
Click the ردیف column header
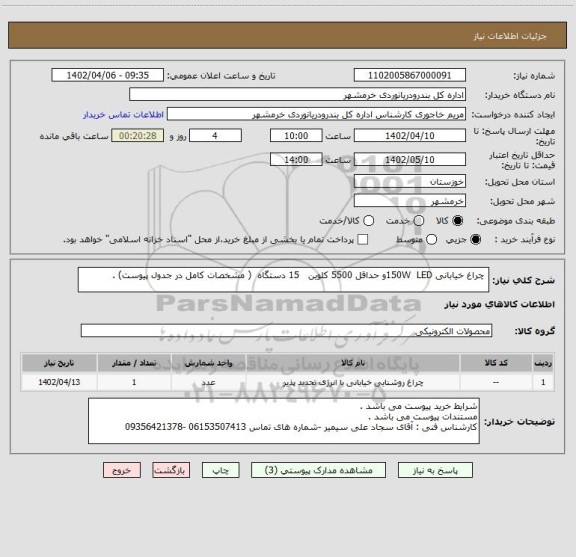point(543,363)
